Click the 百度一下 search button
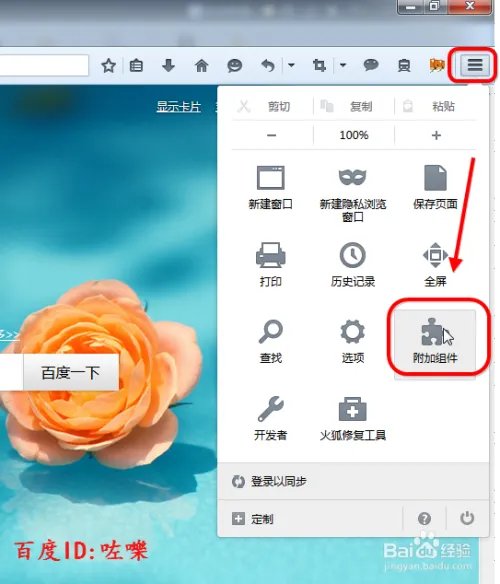This screenshot has height=584, width=500. pos(71,372)
